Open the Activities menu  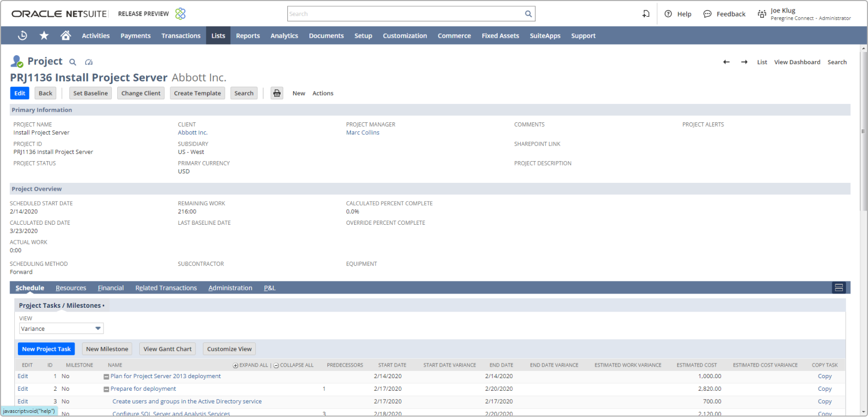pos(96,36)
